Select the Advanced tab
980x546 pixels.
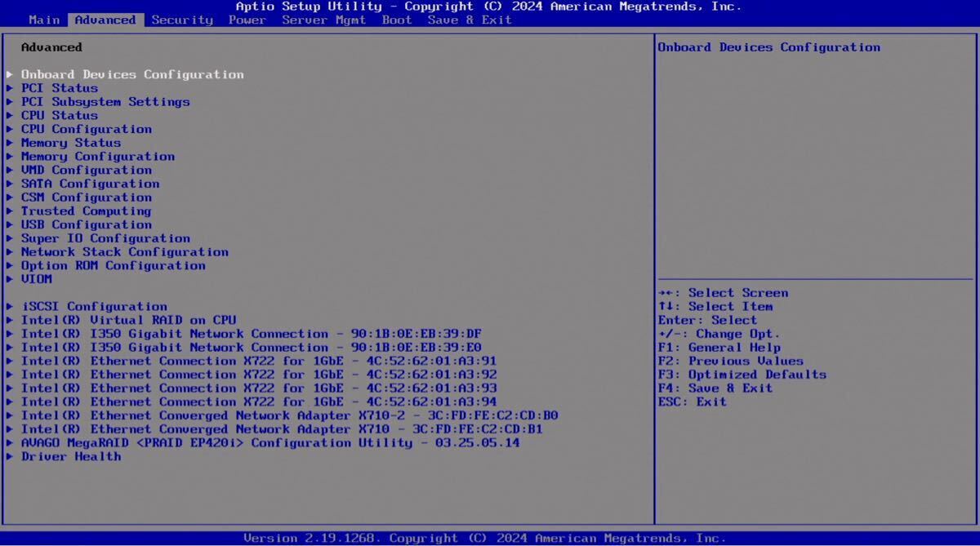click(x=105, y=20)
